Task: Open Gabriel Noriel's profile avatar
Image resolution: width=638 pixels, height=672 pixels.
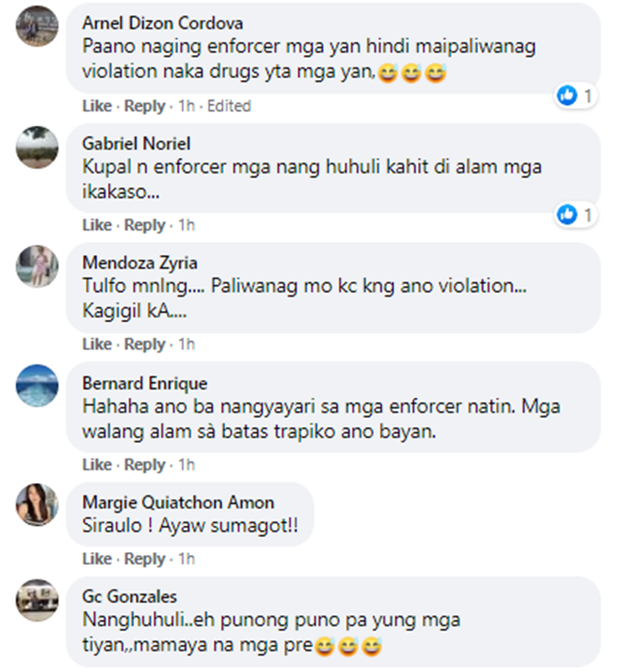Action: (x=37, y=147)
